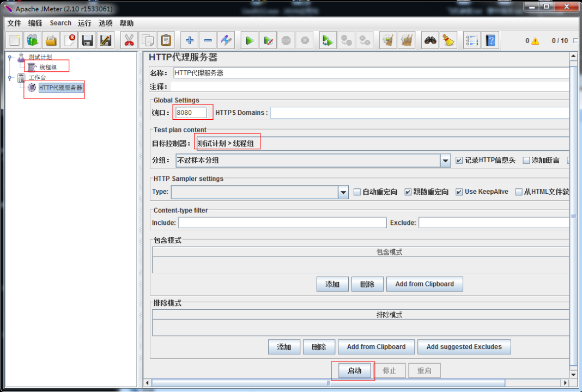This screenshot has height=392, width=582.
Task: Open the Templates toolbar icon
Action: pos(33,40)
